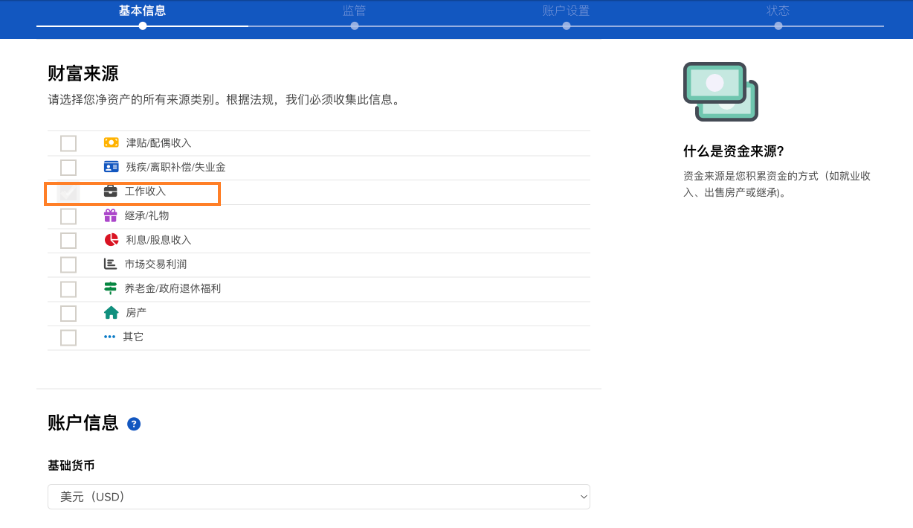Select the 状态 step tab
This screenshot has width=913, height=528.
pyautogui.click(x=778, y=12)
